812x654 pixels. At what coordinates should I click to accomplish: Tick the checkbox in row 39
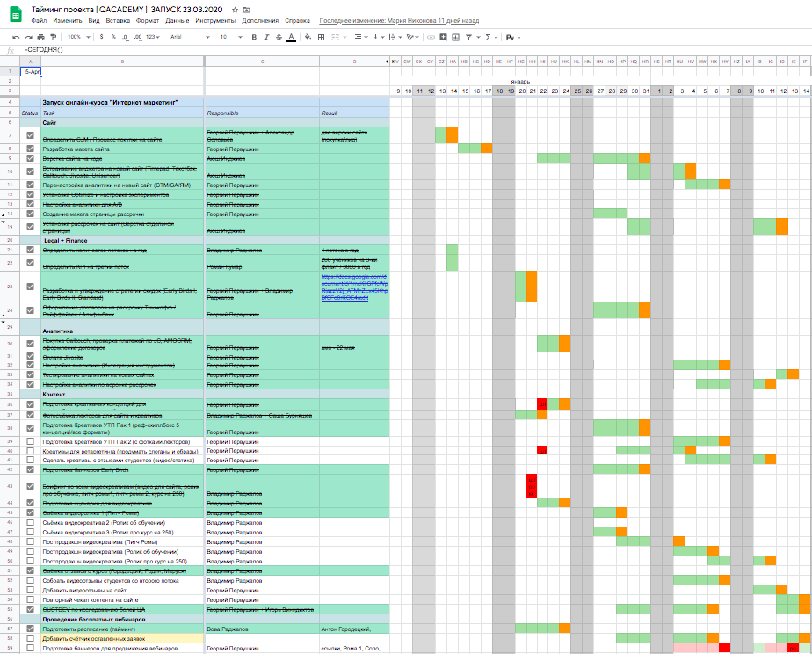coord(31,440)
